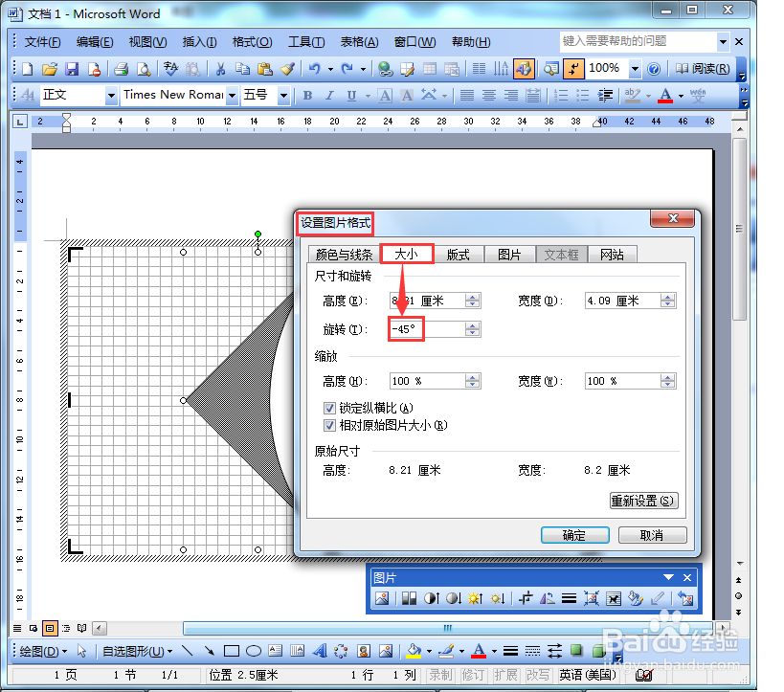Screen dimensions: 784x692
Task: Open the 正文 style dropdown
Action: 111,96
